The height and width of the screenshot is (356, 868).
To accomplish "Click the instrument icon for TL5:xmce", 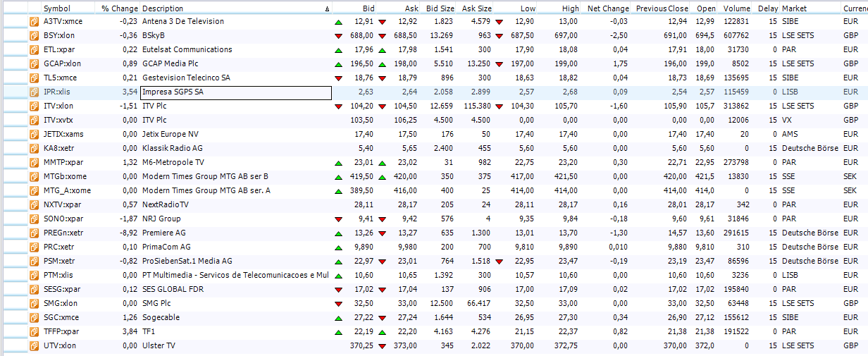I will point(34,78).
